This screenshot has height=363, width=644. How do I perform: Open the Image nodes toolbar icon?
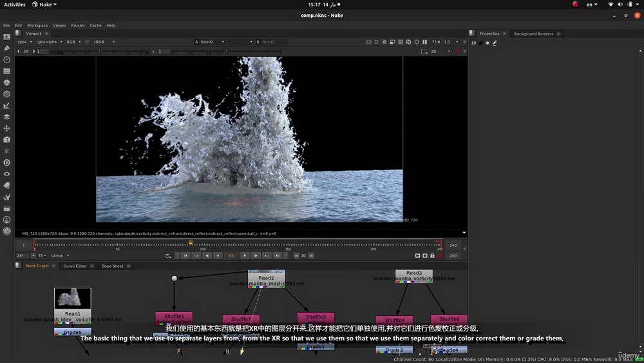6,37
